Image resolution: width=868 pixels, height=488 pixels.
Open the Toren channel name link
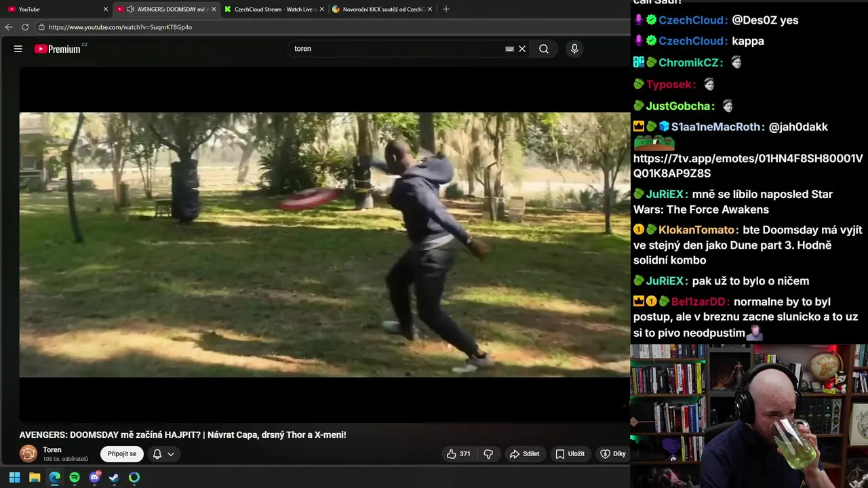click(x=52, y=450)
